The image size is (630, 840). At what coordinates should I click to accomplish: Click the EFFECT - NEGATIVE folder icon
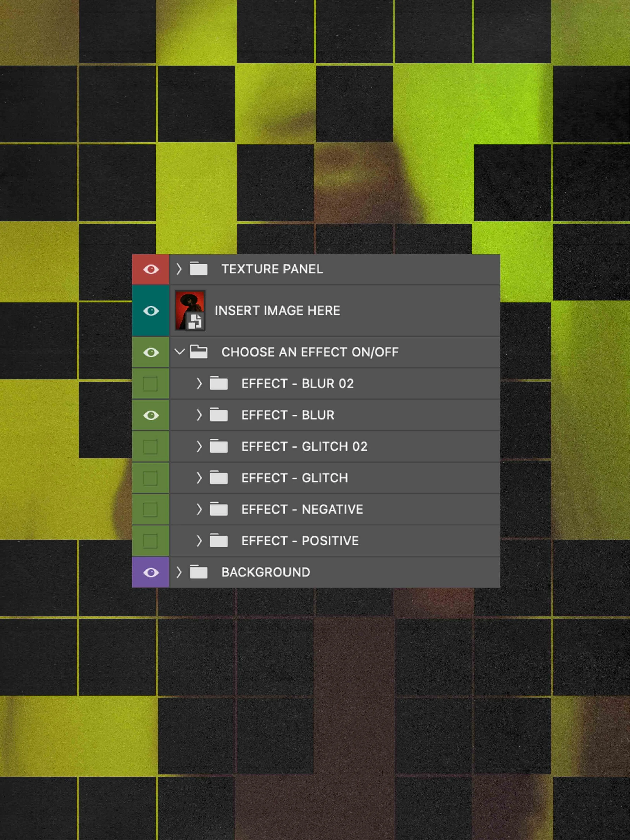(x=219, y=509)
